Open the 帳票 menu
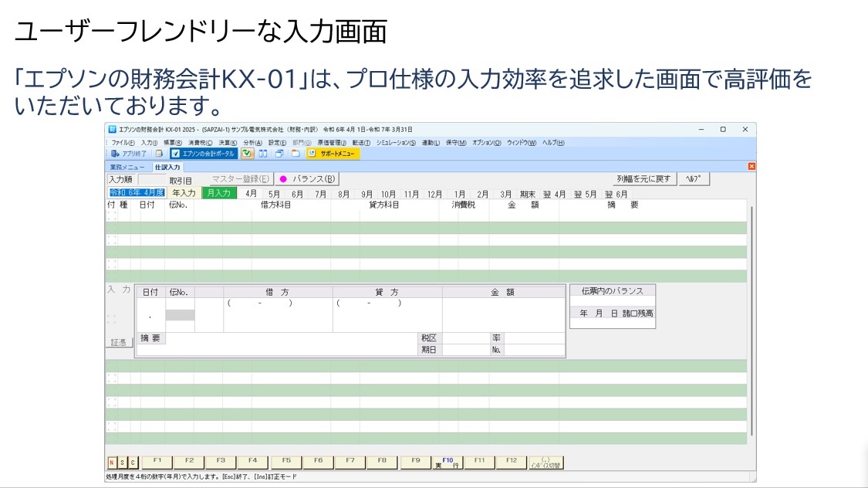 click(x=172, y=143)
